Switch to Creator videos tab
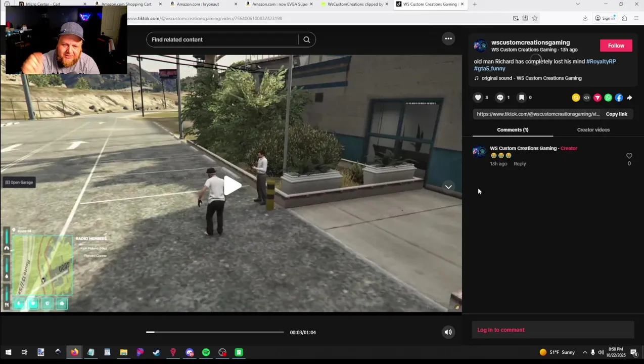Image resolution: width=644 pixels, height=364 pixels. 593,130
